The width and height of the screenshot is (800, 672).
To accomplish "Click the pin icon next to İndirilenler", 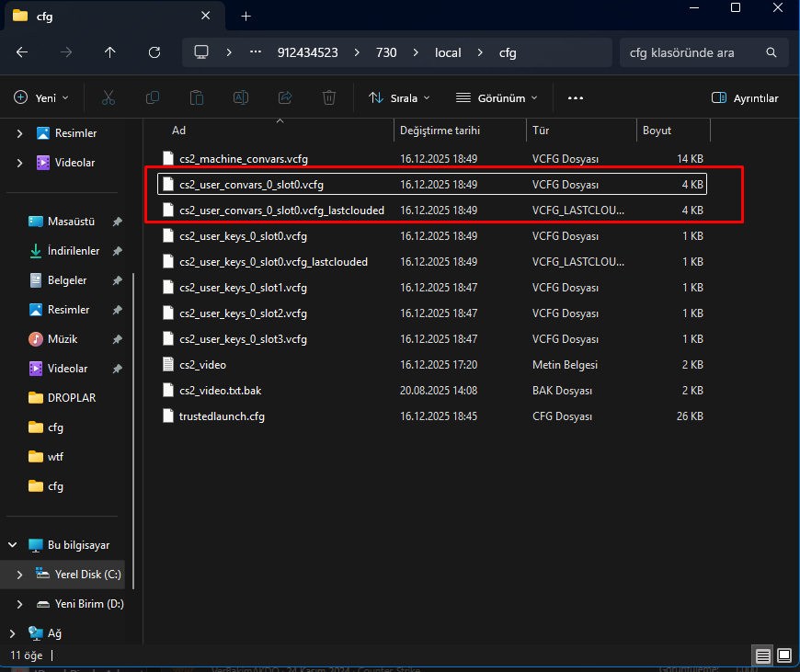I will (x=118, y=251).
